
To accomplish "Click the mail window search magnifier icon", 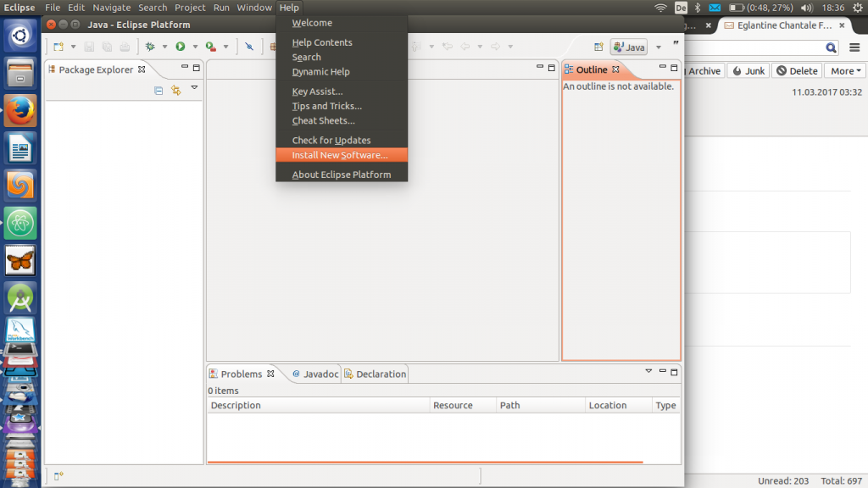I will [x=831, y=47].
